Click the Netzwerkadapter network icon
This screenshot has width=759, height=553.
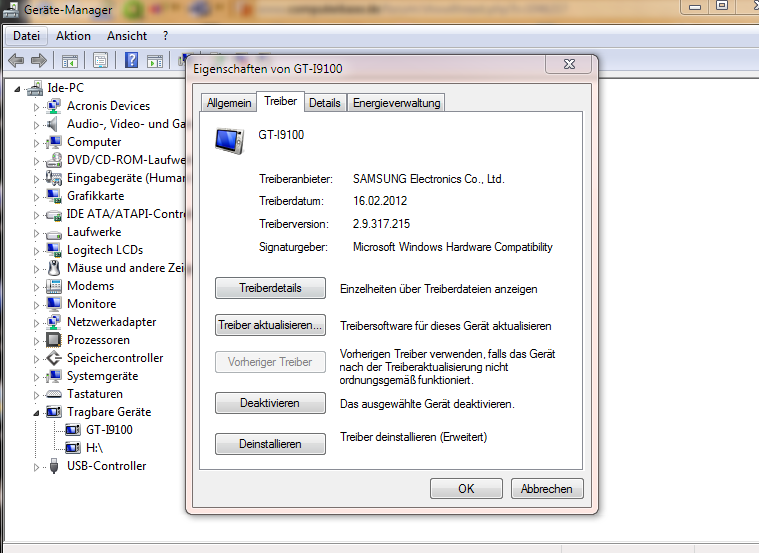pos(53,322)
